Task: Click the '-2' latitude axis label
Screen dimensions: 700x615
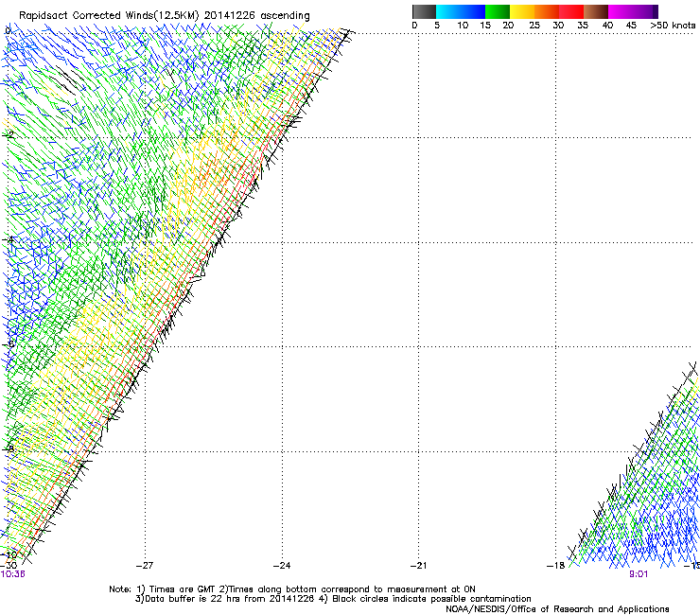Action: [x=9, y=135]
